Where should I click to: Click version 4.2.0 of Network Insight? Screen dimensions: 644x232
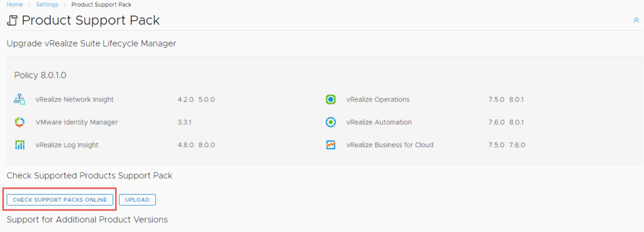tap(186, 99)
